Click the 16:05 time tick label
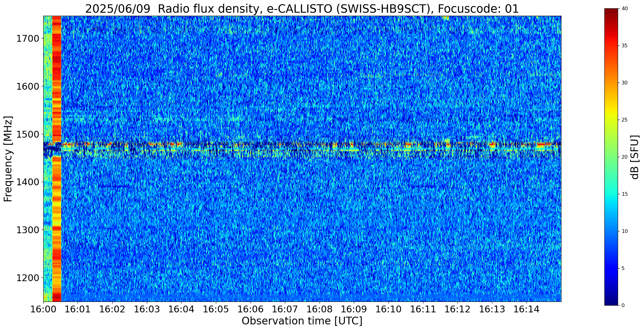 click(x=216, y=309)
